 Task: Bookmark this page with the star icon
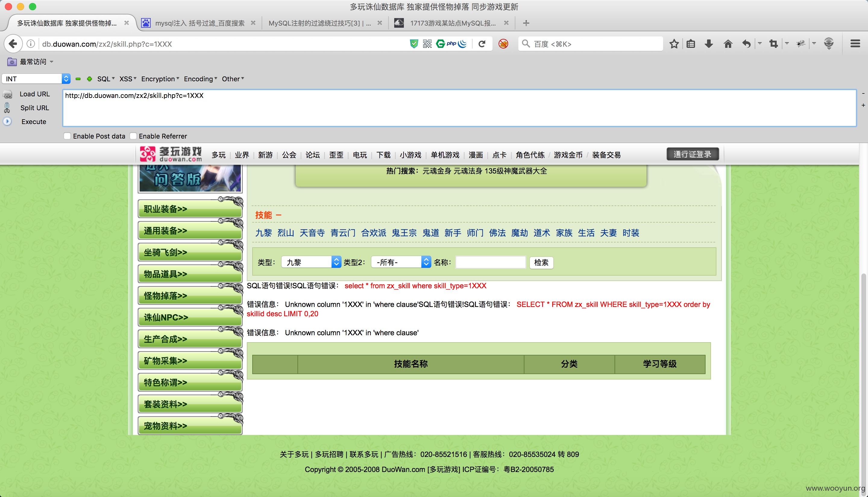click(674, 44)
